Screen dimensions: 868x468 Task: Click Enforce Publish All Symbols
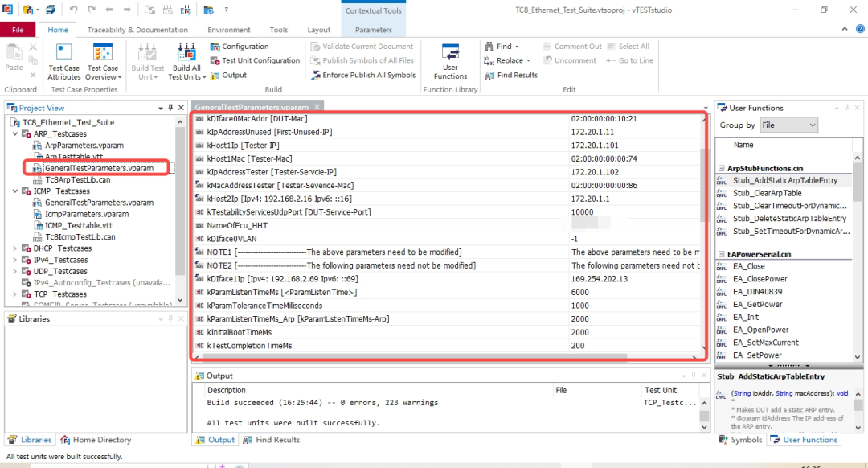[363, 75]
